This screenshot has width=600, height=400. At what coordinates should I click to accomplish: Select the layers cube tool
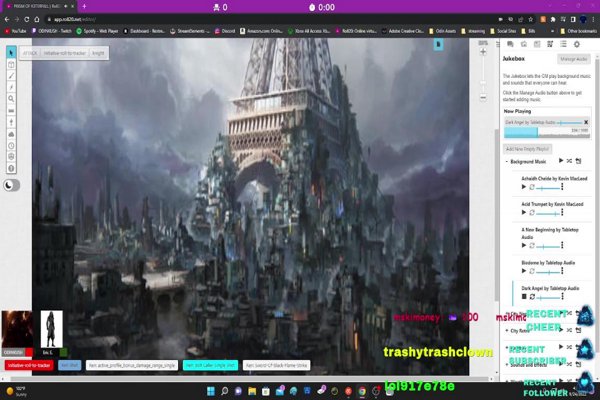tap(11, 64)
